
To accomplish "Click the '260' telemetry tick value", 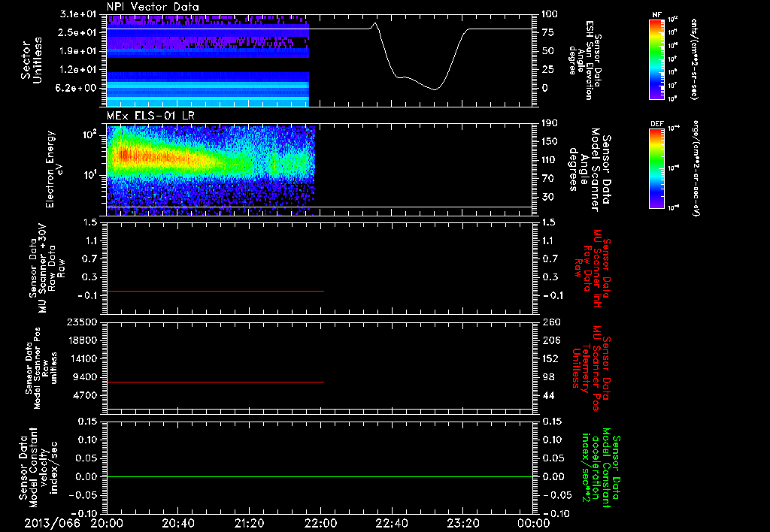I will (x=551, y=322).
